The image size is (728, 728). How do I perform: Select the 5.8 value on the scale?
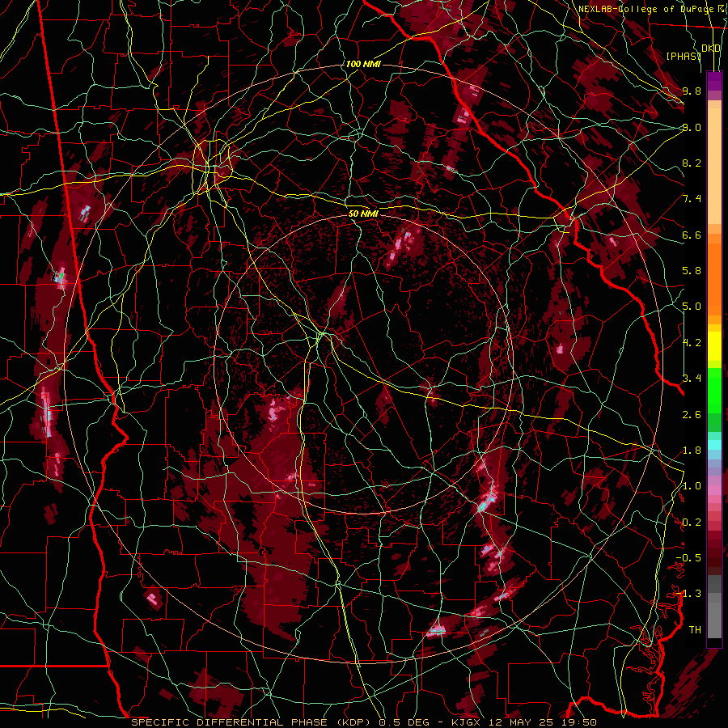tap(692, 271)
